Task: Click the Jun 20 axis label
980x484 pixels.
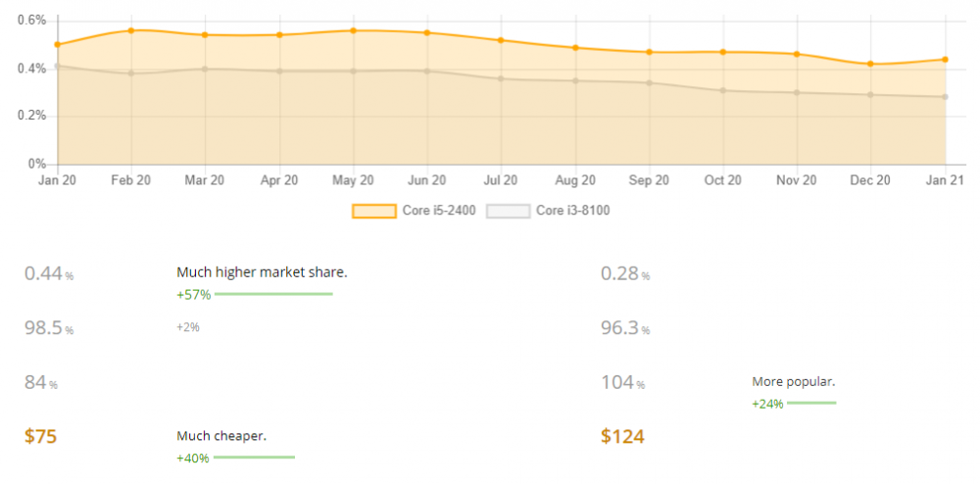Action: (427, 180)
